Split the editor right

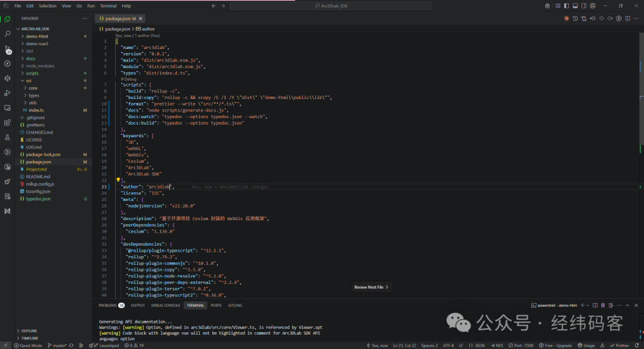coord(628,18)
